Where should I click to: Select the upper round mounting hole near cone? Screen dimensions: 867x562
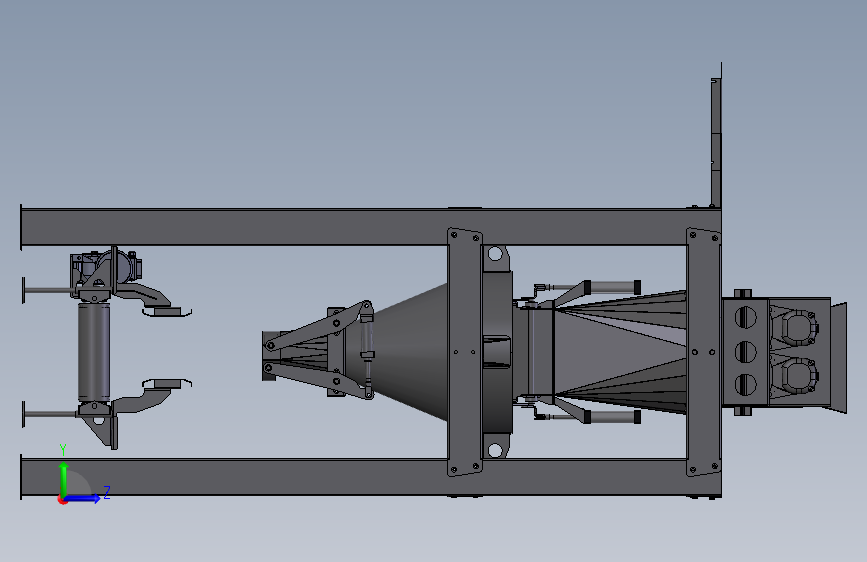tap(495, 254)
